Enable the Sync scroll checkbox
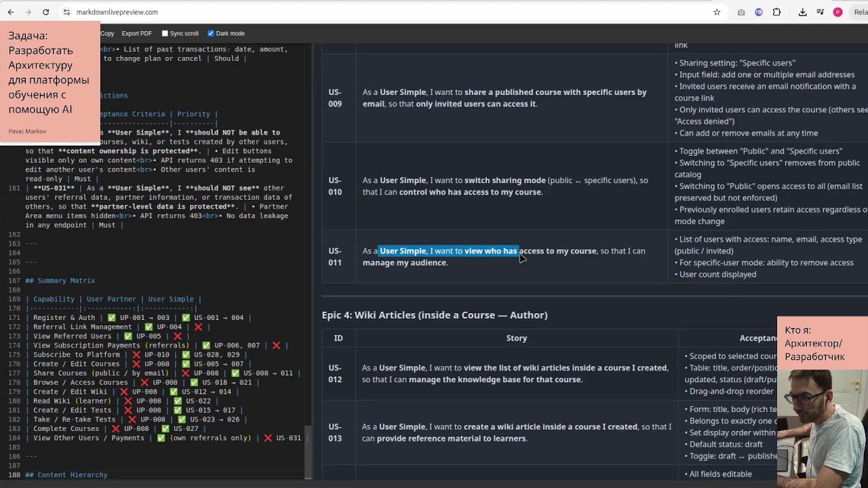Screen dimensions: 868x488 (x=165, y=33)
